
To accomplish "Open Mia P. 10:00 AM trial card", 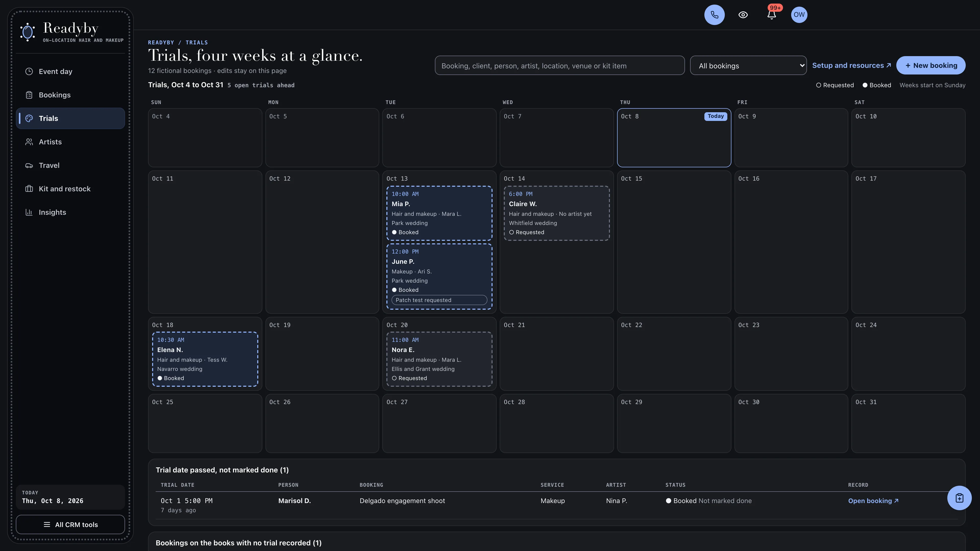I will [439, 213].
